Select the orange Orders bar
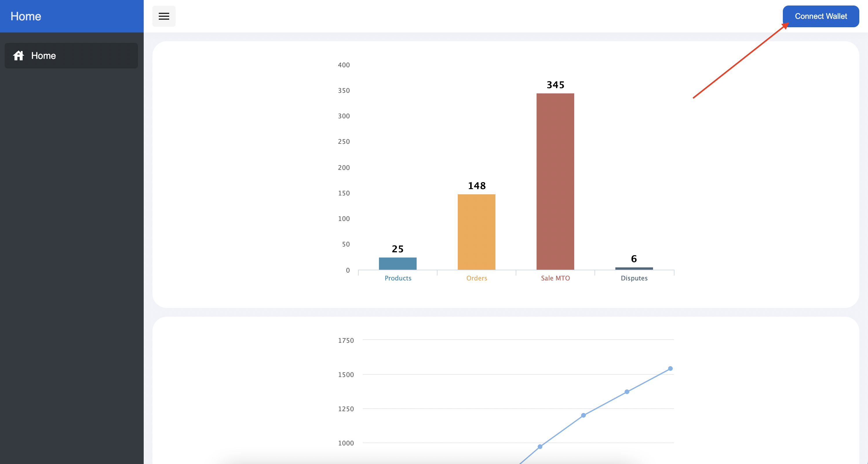Viewport: 868px width, 464px height. coord(477,232)
